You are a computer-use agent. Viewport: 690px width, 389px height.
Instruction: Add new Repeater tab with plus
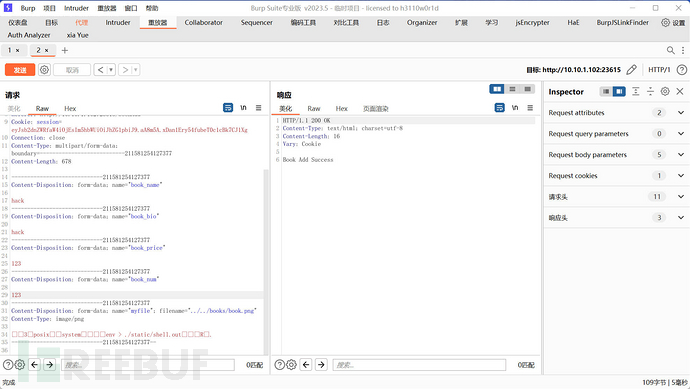[x=65, y=50]
